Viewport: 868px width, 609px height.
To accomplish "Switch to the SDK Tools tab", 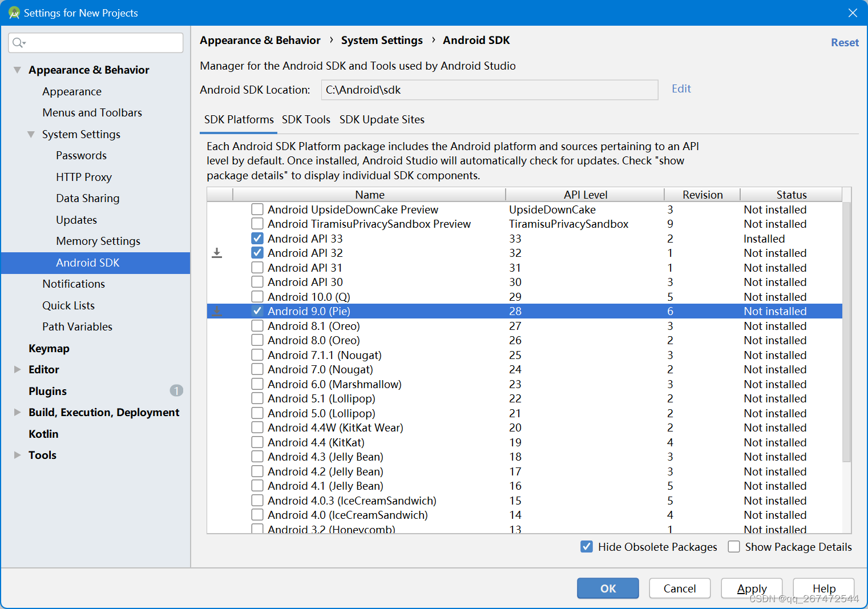I will (x=306, y=119).
